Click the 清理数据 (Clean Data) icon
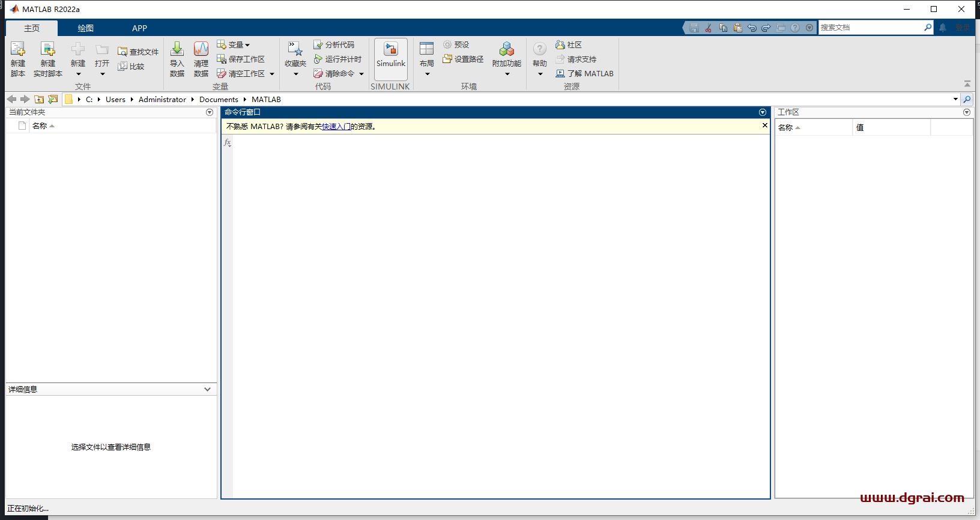 [201, 49]
